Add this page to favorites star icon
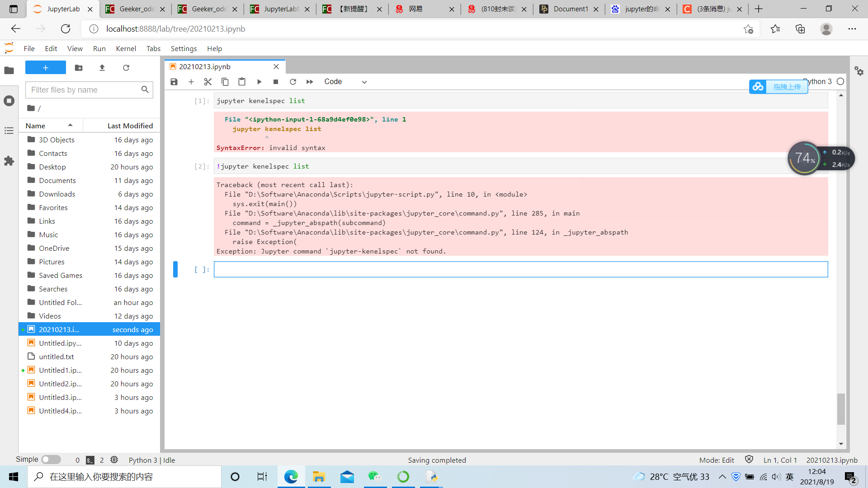868x488 pixels. coord(748,29)
